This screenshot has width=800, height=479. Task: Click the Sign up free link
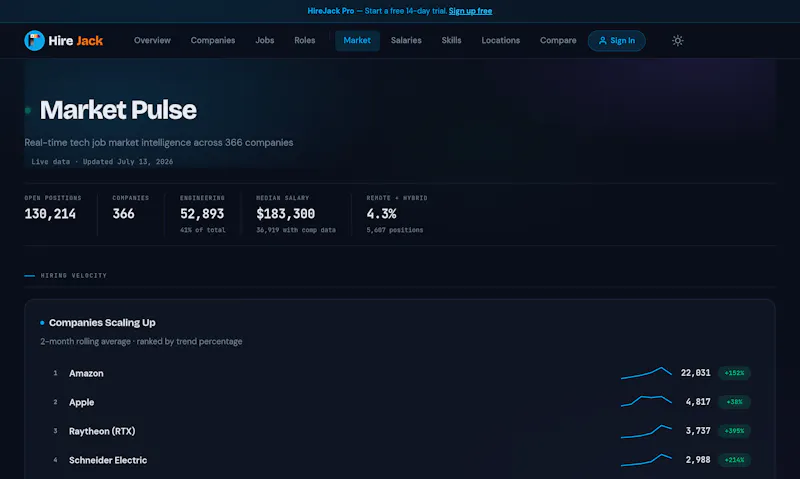coord(470,11)
